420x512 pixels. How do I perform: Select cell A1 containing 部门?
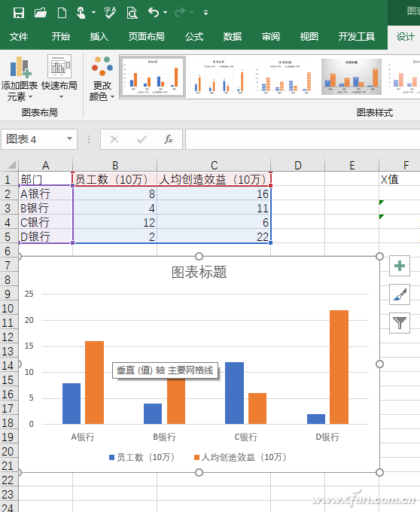click(46, 179)
